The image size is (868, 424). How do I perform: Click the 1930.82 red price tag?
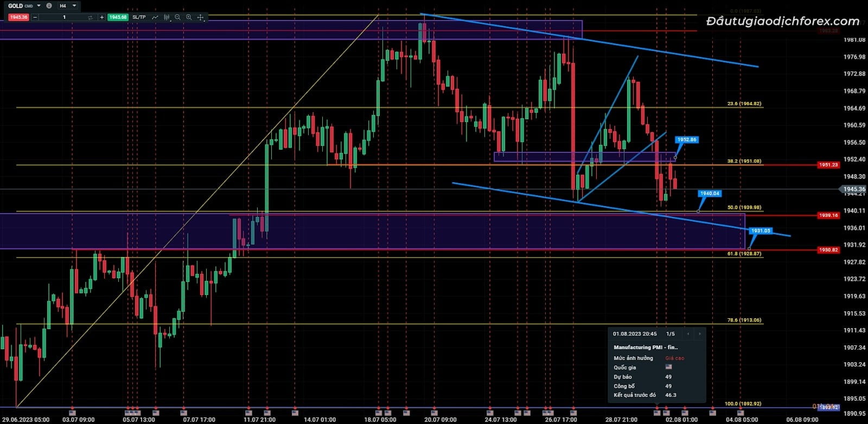click(828, 250)
